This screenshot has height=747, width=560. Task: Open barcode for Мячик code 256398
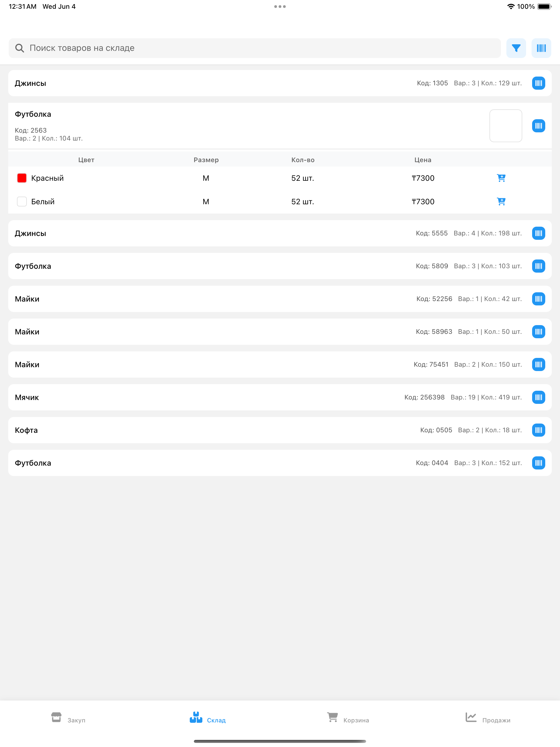(538, 397)
